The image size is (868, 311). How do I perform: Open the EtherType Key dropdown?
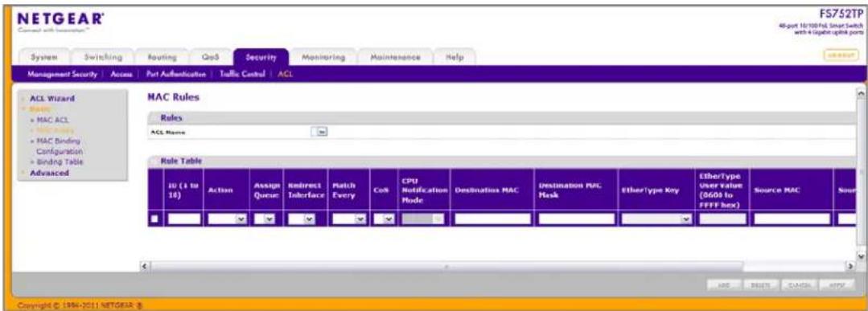(657, 219)
